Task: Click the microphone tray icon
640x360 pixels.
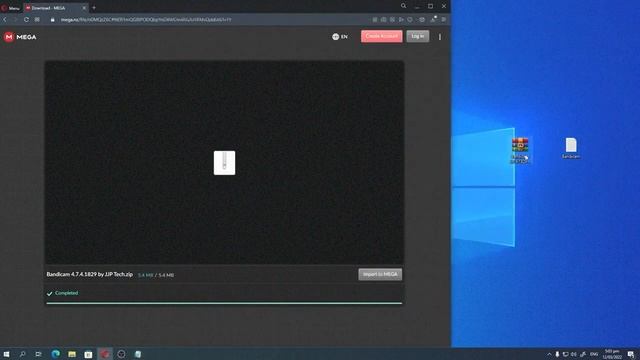Action: pos(557,354)
